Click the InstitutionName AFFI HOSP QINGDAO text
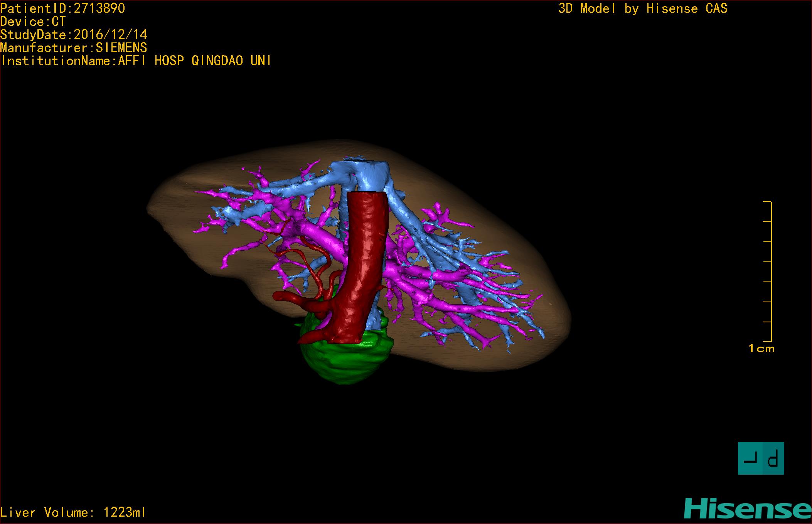This screenshot has height=524, width=812. click(x=136, y=61)
